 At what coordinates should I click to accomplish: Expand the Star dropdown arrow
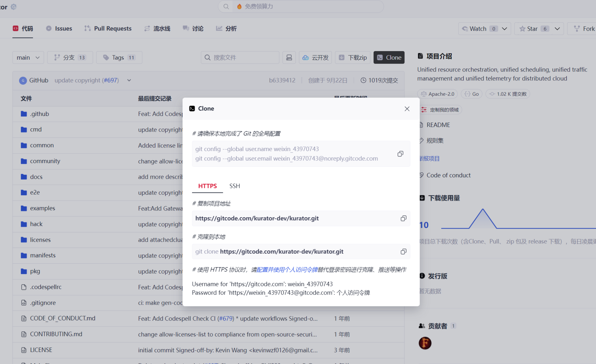click(x=557, y=29)
